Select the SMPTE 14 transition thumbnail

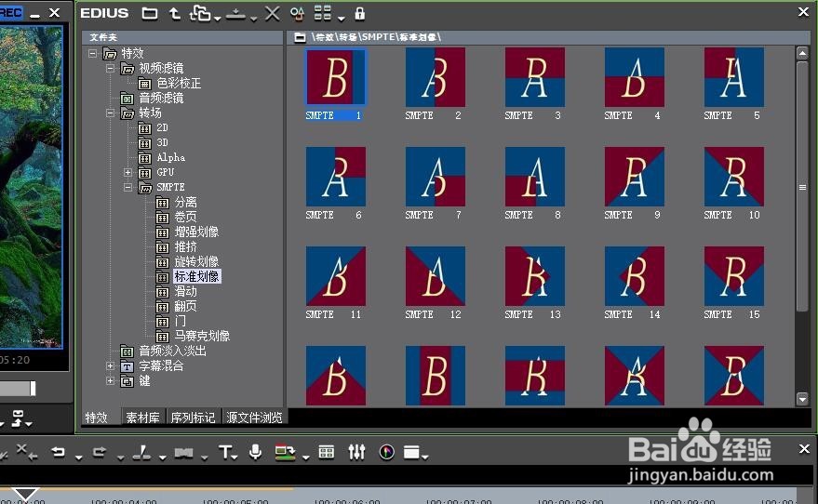(x=635, y=276)
